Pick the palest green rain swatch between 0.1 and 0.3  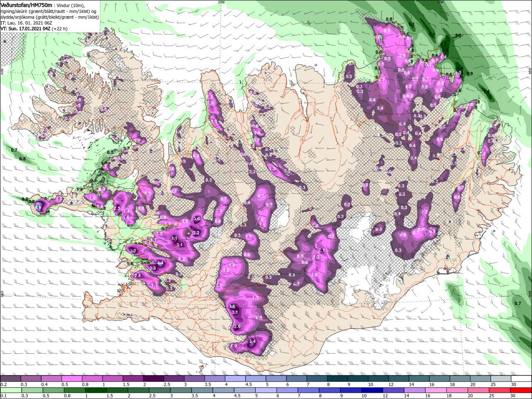[x=10, y=390]
